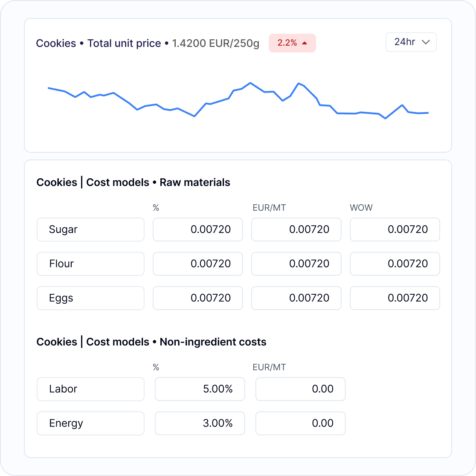Edit Sugar percentage value field
The image size is (476, 476).
point(197,229)
